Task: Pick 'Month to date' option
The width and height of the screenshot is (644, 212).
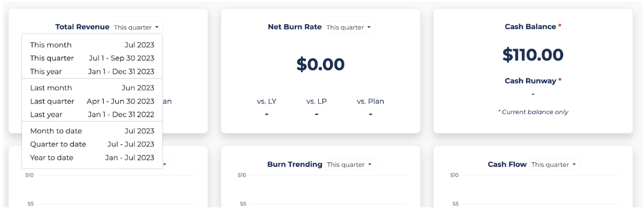Action: [92, 131]
